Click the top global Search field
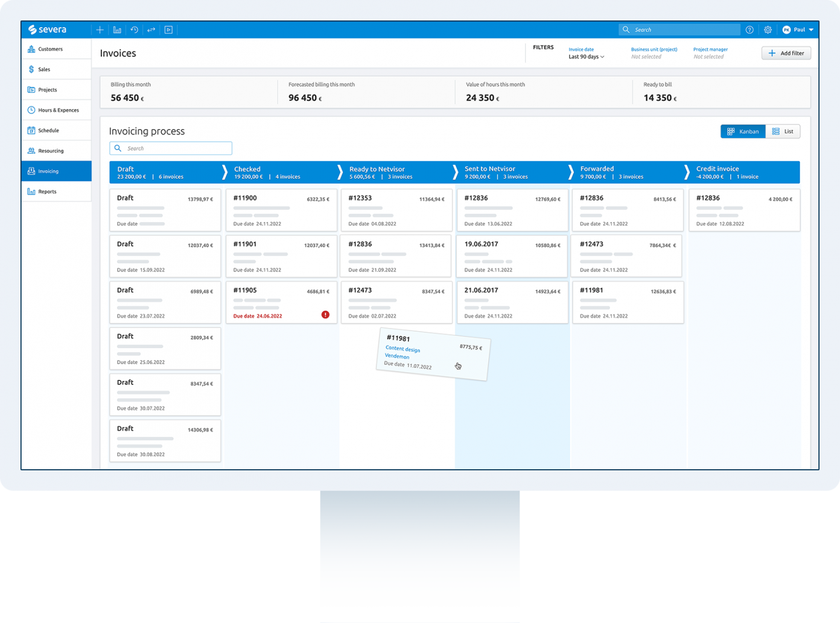840x623 pixels. [679, 30]
